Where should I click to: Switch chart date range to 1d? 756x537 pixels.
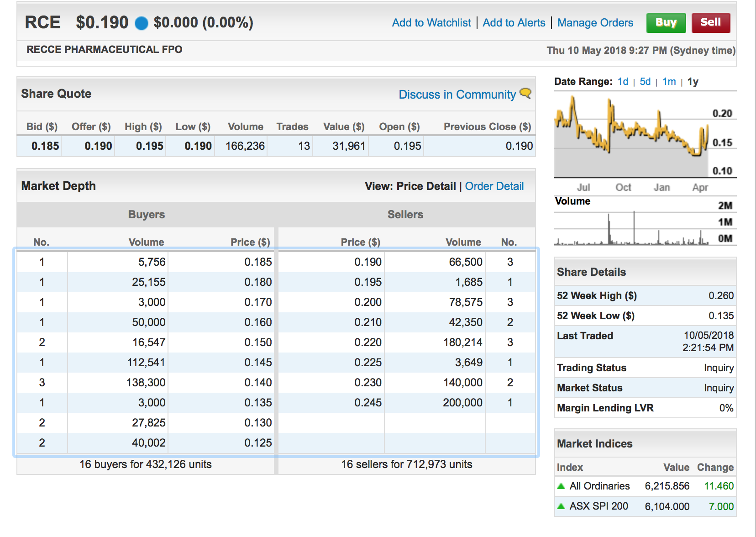coord(623,82)
